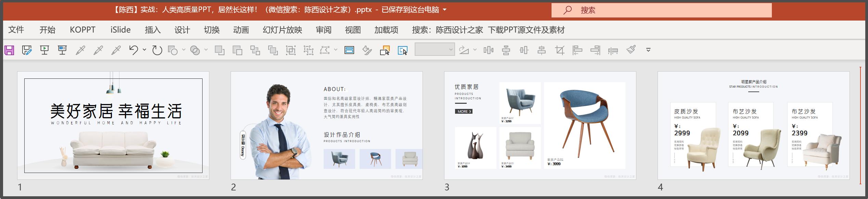Screen dimensions: 868x199
Task: Click Distribute Vertically icon
Action: 506,50
